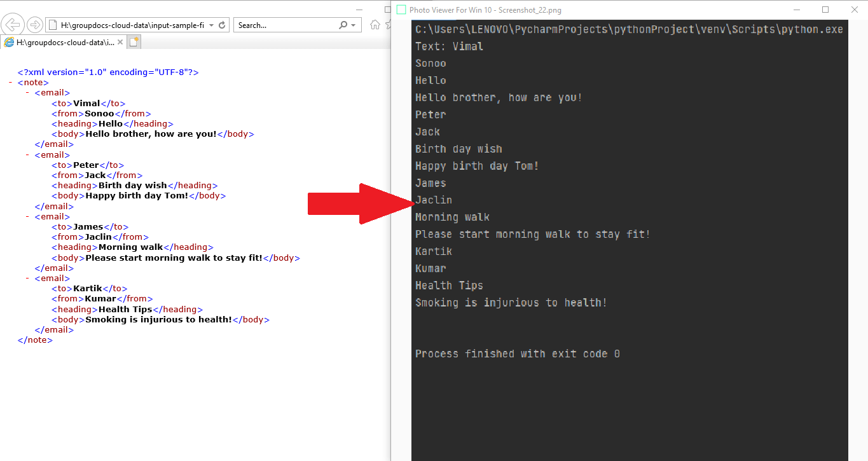
Task: Collapse the first email node for Vimal
Action: [x=27, y=92]
